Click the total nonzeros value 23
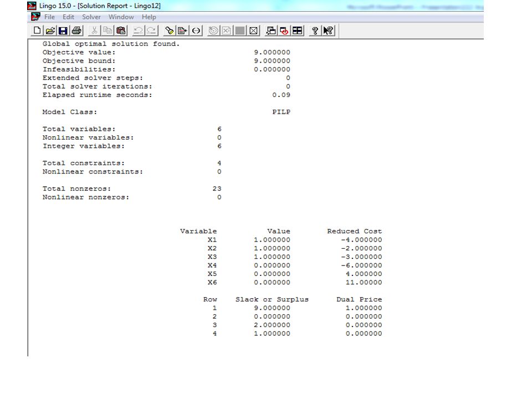Viewport: 532px width, 399px height. tap(217, 188)
